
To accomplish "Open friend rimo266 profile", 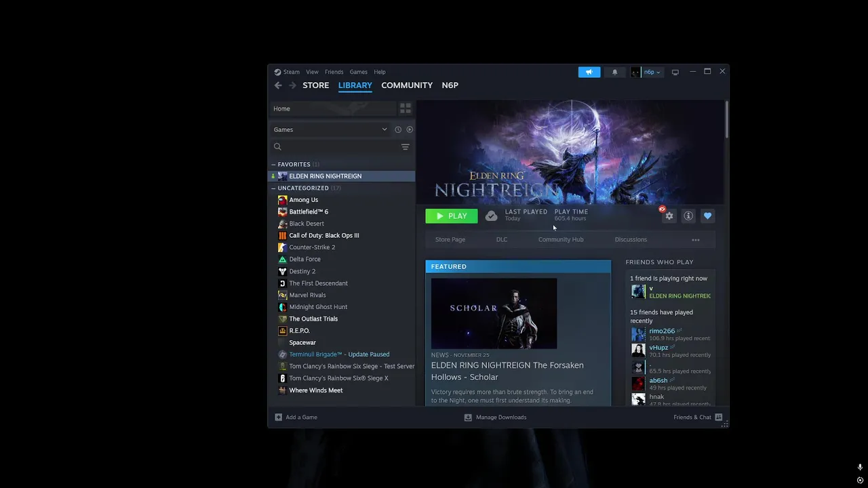I will coord(662,331).
